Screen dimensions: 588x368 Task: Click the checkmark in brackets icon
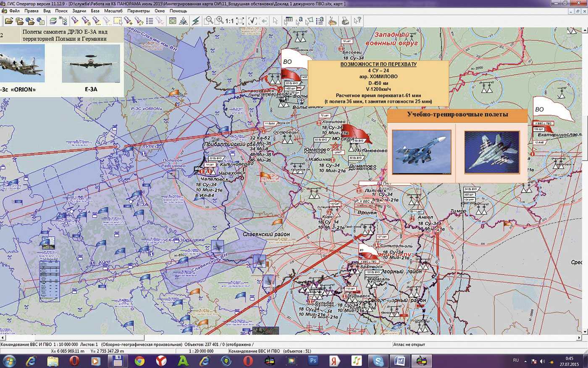click(x=253, y=21)
